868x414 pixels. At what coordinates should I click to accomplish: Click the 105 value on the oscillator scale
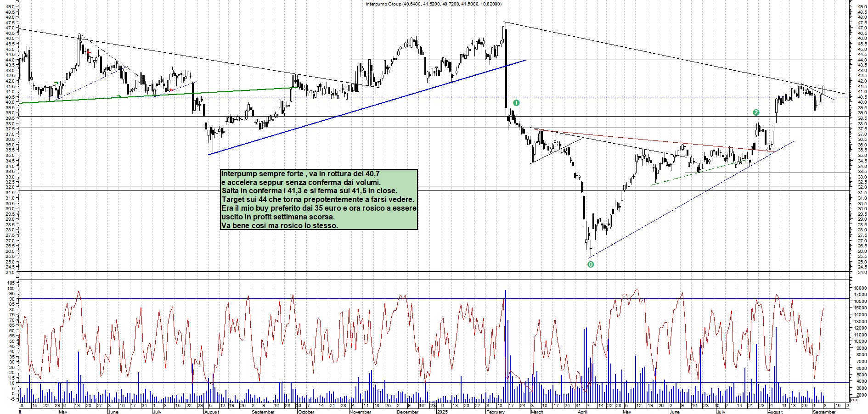[x=11, y=283]
